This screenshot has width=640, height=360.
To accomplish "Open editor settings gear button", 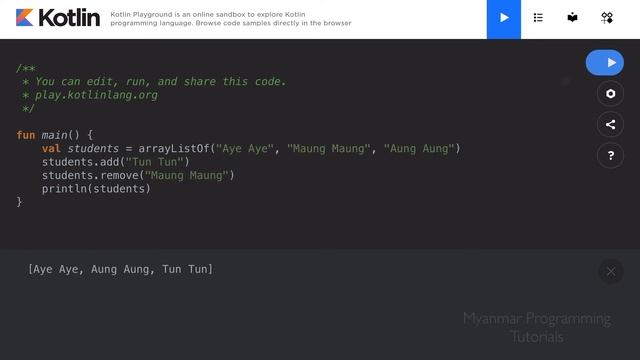I will pos(610,93).
